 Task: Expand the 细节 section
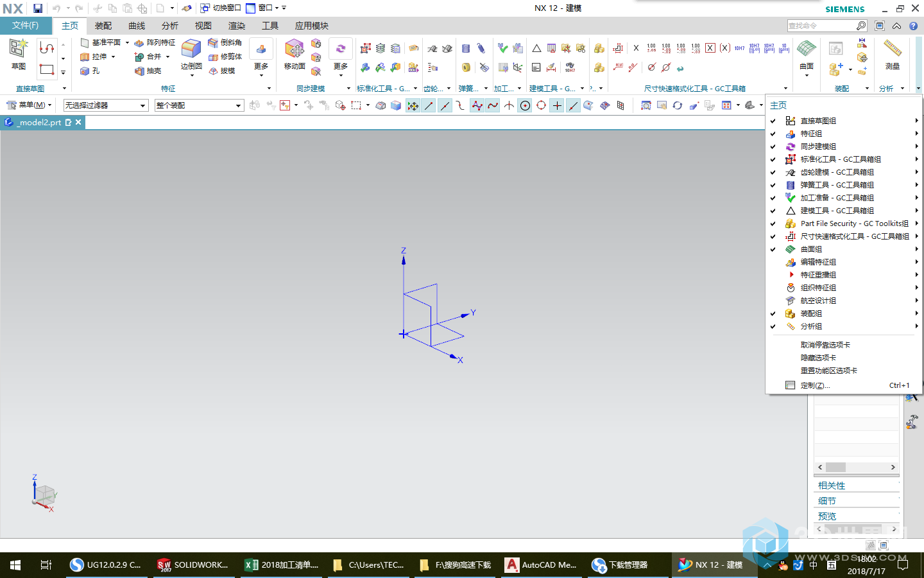pos(856,501)
